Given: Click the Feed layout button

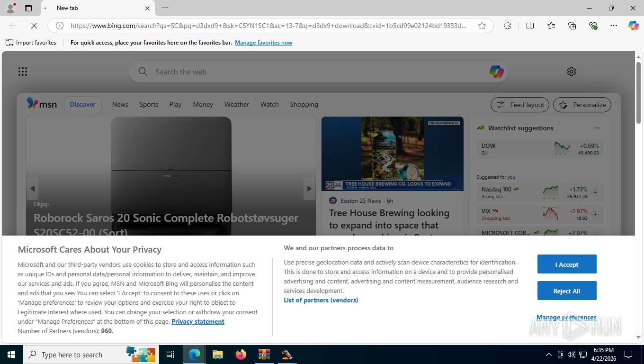Looking at the screenshot, I should pyautogui.click(x=520, y=105).
